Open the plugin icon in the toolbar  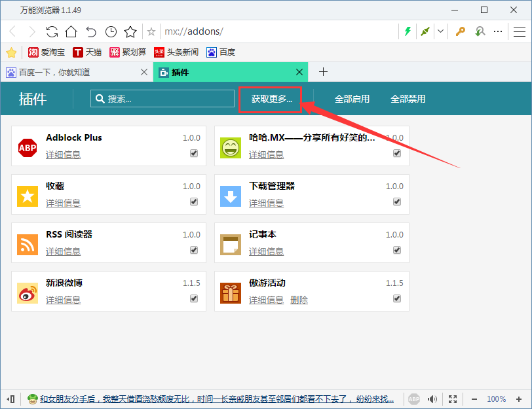(424, 31)
